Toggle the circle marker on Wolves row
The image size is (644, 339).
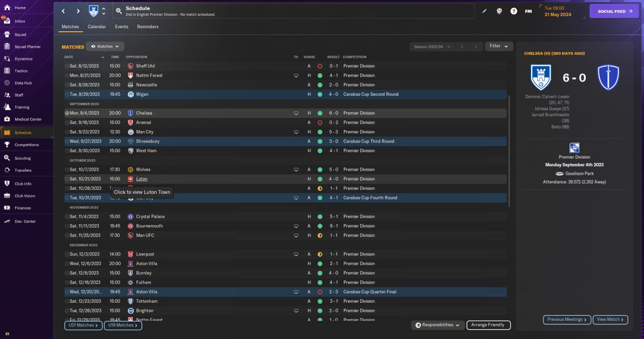click(x=67, y=170)
